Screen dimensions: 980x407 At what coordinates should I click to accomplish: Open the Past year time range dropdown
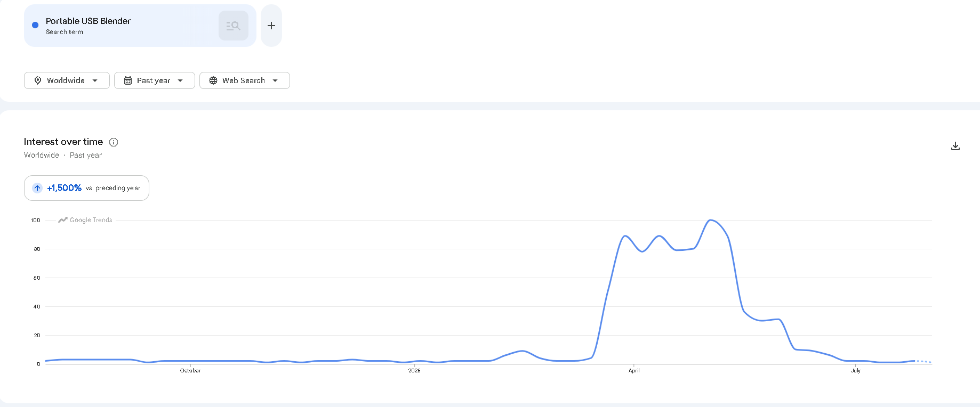click(155, 80)
